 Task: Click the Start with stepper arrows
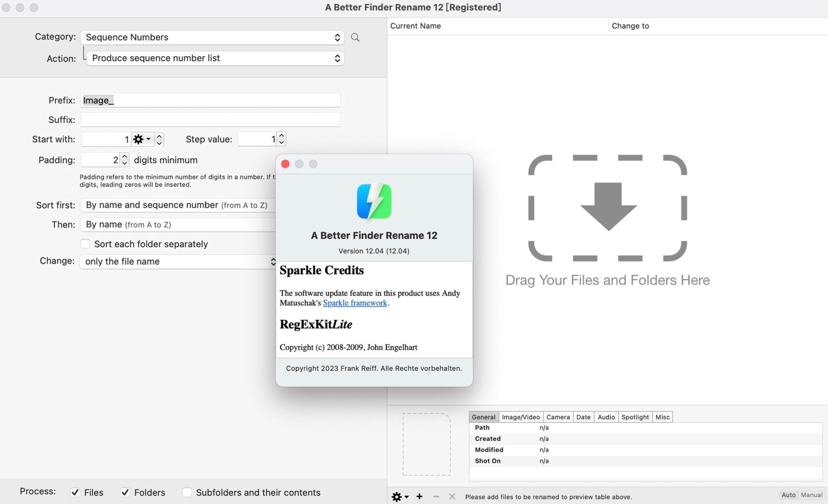point(159,139)
